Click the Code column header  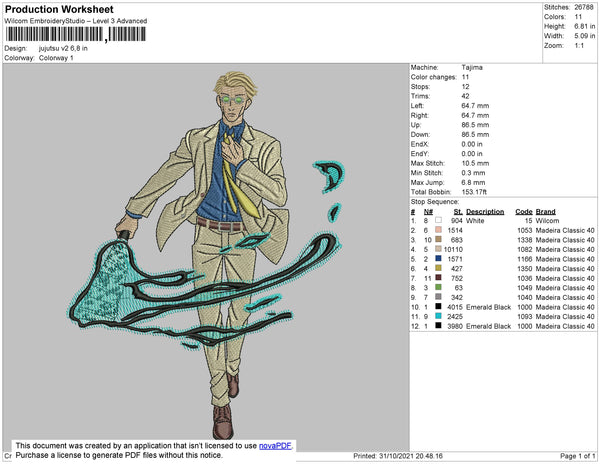pyautogui.click(x=524, y=212)
